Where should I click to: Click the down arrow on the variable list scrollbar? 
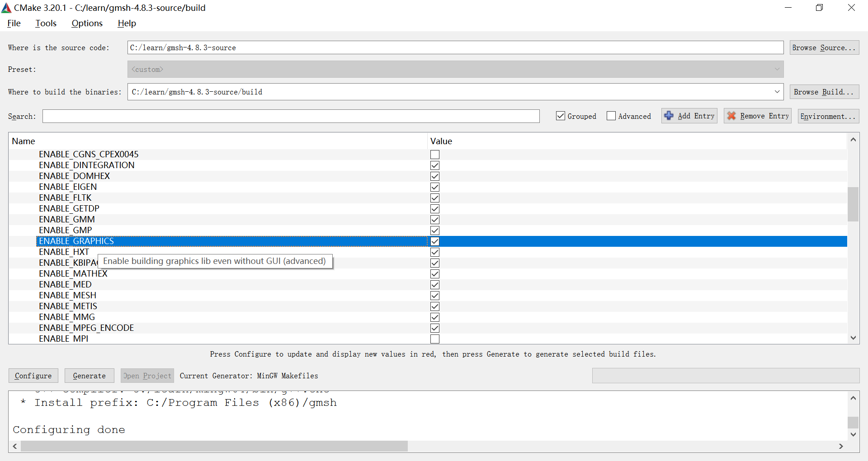pos(854,338)
